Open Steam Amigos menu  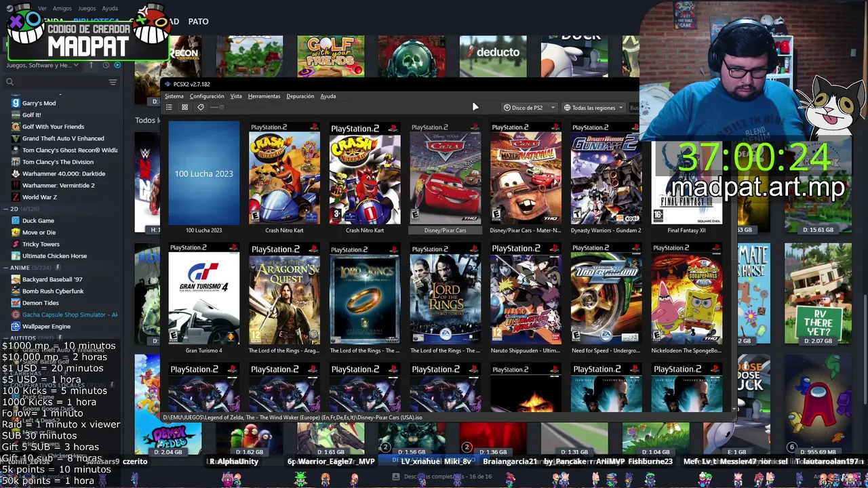pos(62,9)
